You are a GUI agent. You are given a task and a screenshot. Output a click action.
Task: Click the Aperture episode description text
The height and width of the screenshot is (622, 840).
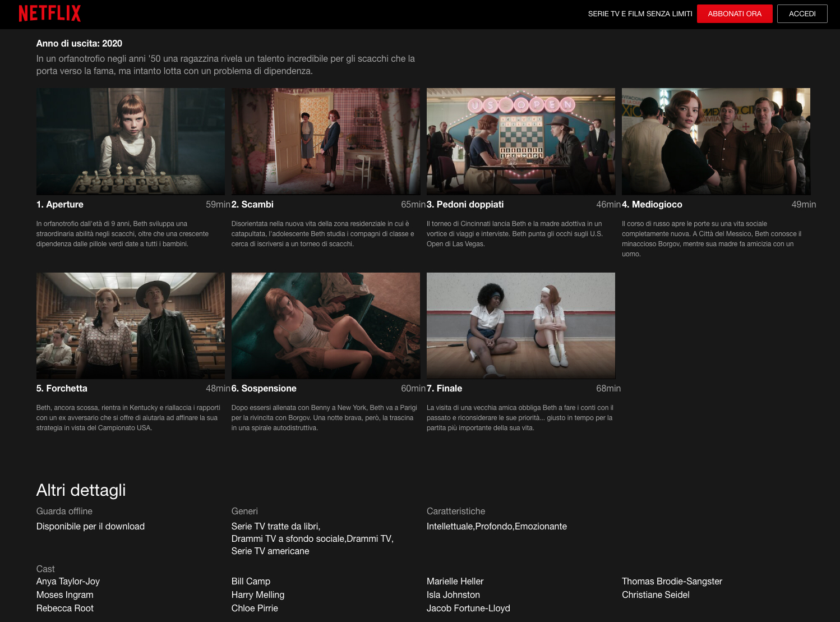[x=122, y=234]
